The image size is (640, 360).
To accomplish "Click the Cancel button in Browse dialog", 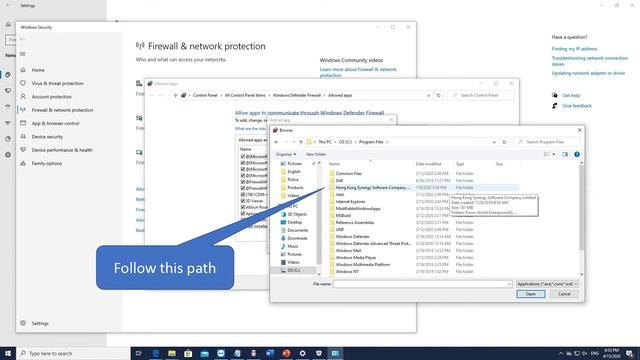I will (564, 294).
